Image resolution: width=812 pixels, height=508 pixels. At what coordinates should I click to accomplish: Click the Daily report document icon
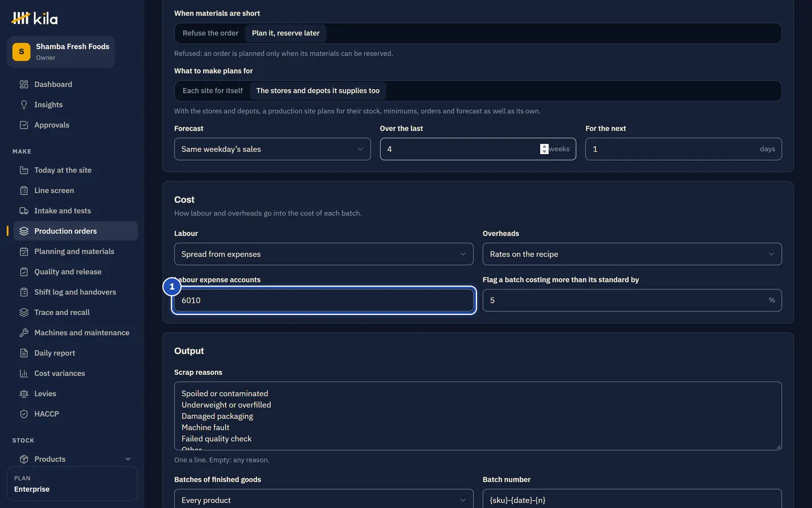point(24,353)
